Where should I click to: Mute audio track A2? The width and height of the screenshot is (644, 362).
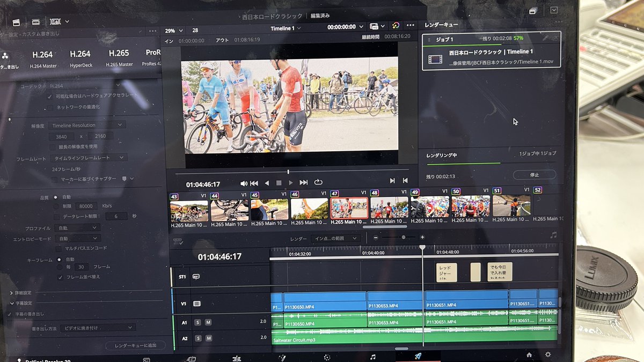[x=208, y=338]
